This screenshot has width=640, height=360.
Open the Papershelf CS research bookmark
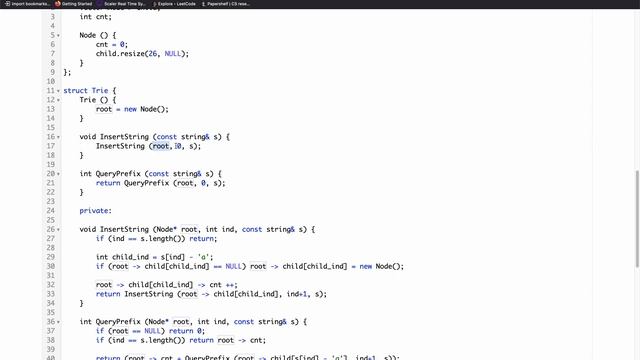click(x=225, y=4)
